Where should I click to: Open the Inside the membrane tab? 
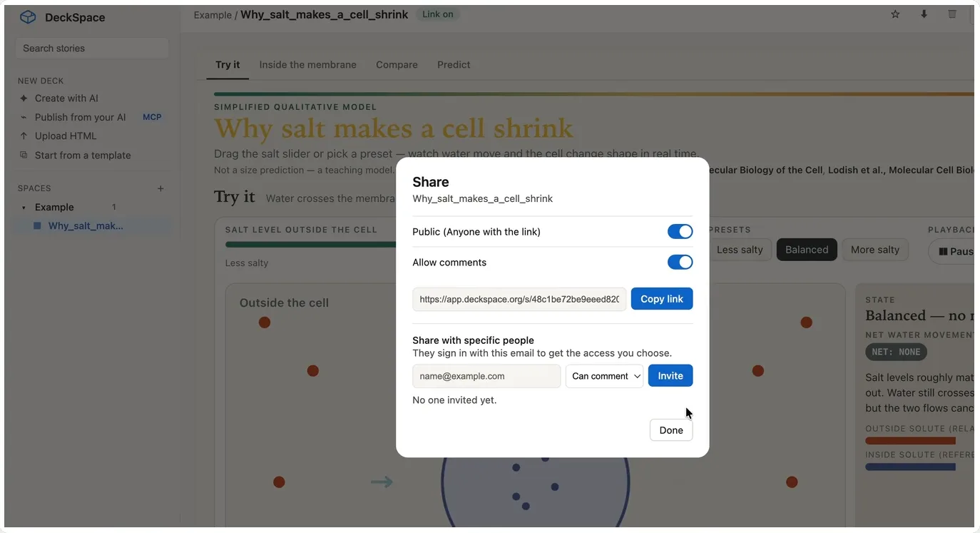(307, 64)
